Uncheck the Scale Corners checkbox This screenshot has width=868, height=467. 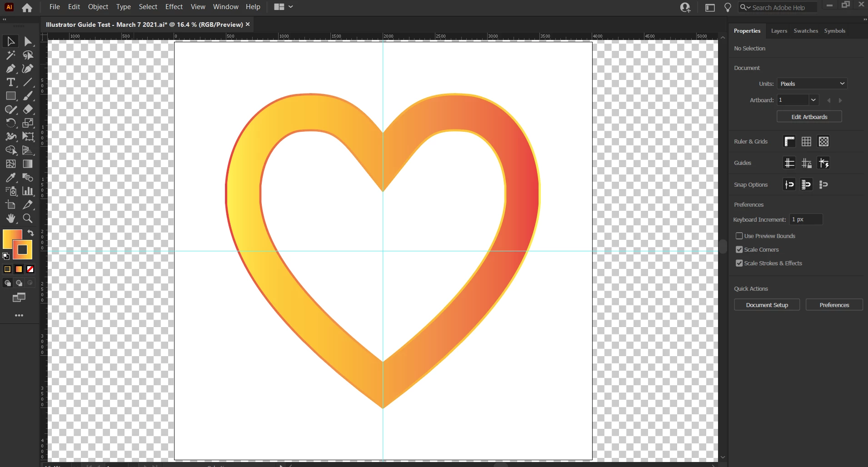[x=739, y=249]
